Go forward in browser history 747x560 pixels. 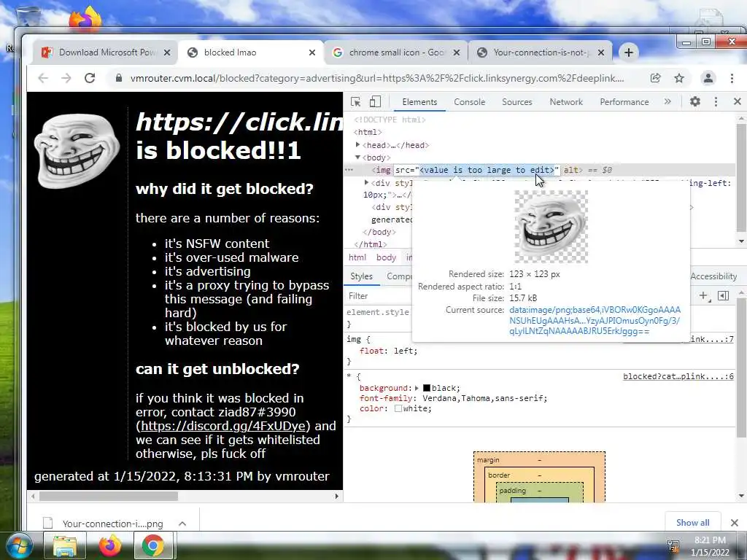pyautogui.click(x=66, y=78)
